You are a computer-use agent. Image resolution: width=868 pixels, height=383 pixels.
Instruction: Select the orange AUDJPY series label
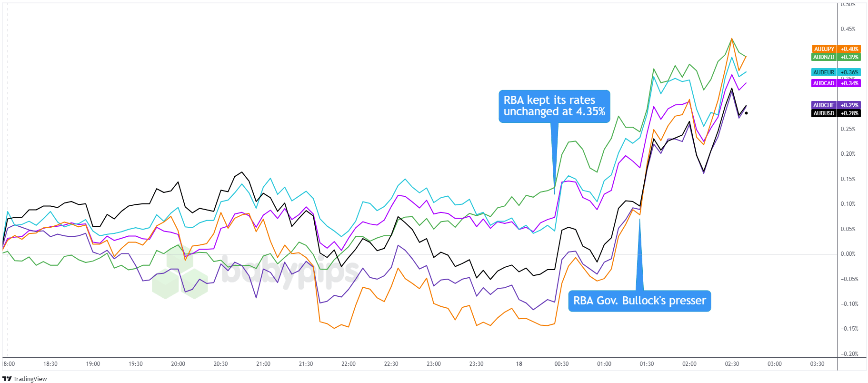[824, 49]
